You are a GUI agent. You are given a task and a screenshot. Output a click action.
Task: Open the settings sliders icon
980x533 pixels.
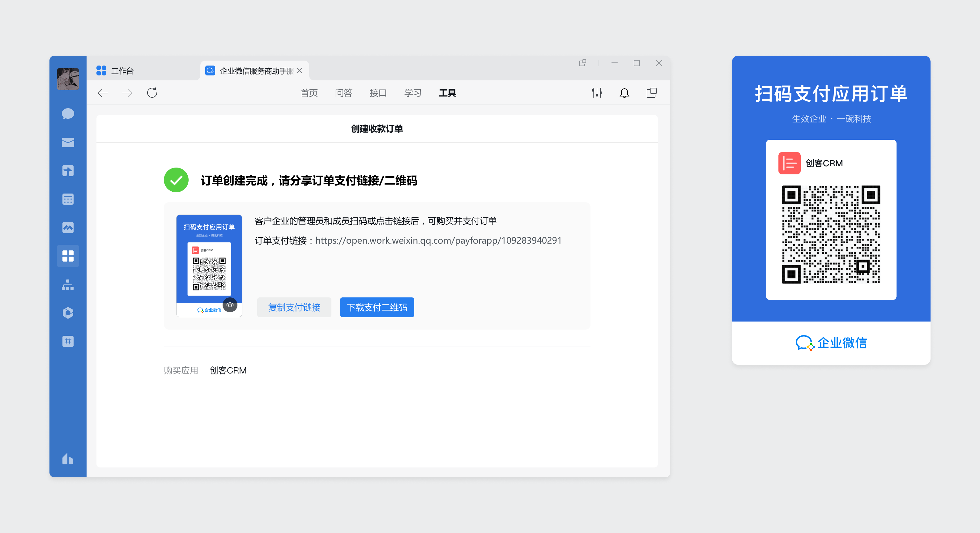(x=597, y=93)
